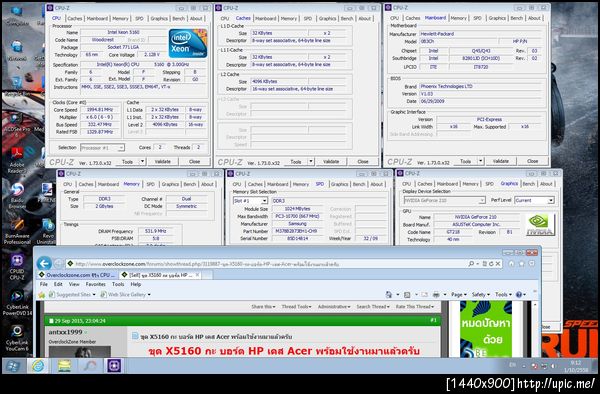This screenshot has height=394, width=600.
Task: Launch Baidu Browser desktop shortcut
Action: coord(17,196)
